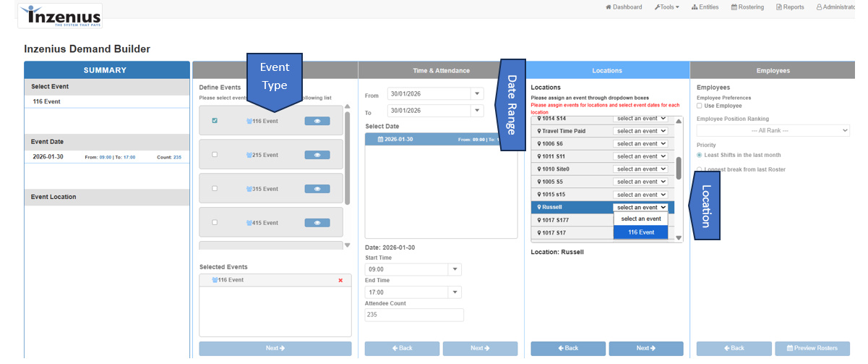Image resolution: width=868 pixels, height=364 pixels.
Task: Click the people icon beside 415 Event
Action: 249,223
